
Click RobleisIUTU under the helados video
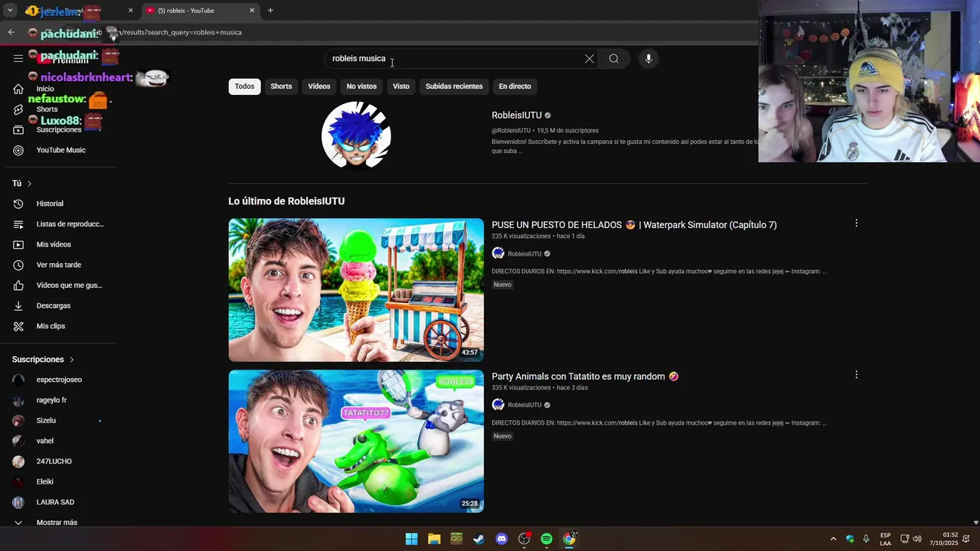pyautogui.click(x=524, y=254)
